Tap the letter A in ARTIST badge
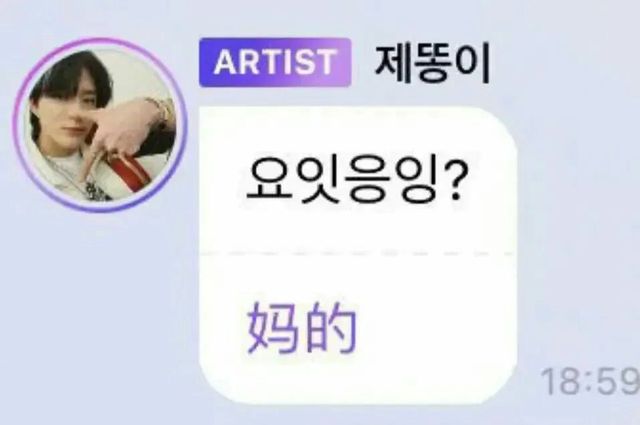This screenshot has height=425, width=640. click(x=224, y=62)
